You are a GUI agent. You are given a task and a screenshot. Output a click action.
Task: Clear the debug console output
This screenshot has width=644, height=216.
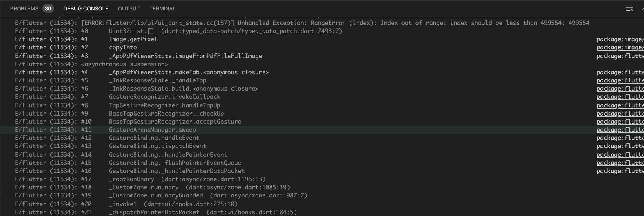630,8
